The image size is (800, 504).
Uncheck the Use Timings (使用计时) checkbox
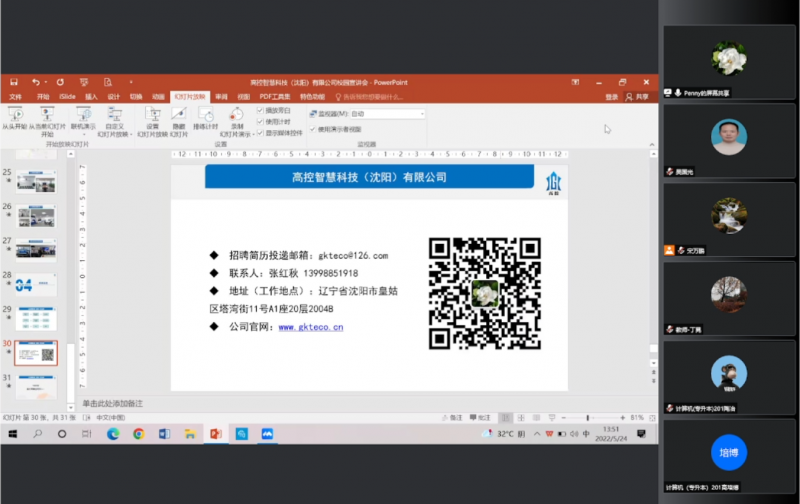pos(261,120)
